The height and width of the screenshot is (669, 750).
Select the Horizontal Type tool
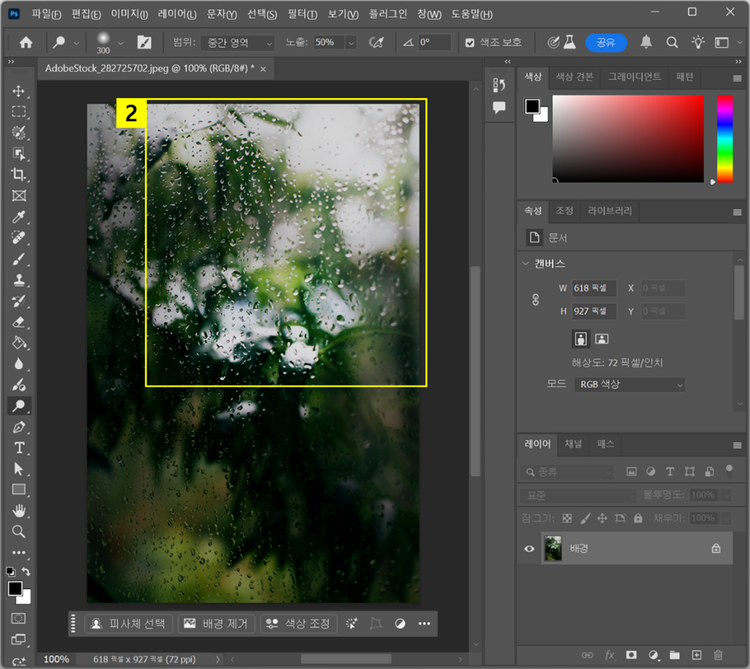pos(18,448)
